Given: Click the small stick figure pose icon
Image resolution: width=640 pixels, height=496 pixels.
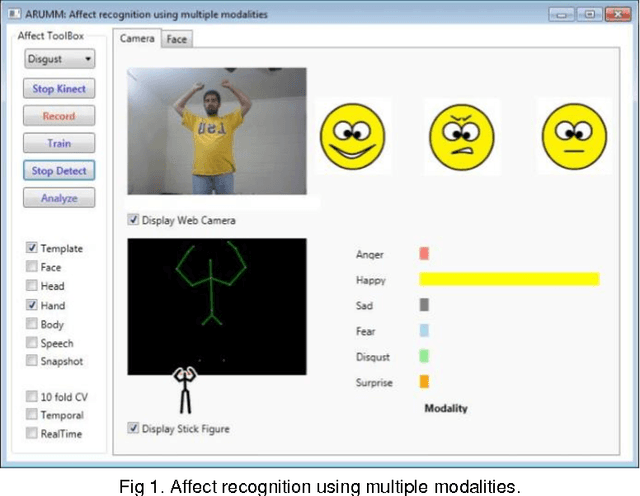Looking at the screenshot, I should [x=185, y=391].
